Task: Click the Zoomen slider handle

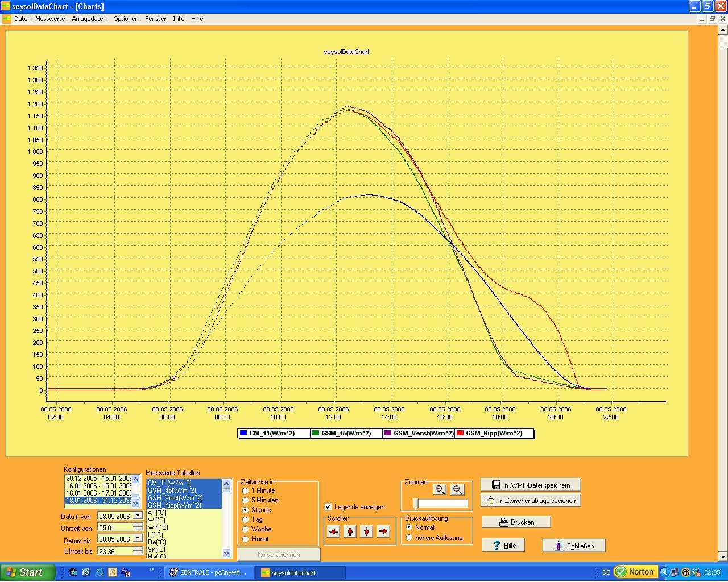Action: [x=416, y=504]
